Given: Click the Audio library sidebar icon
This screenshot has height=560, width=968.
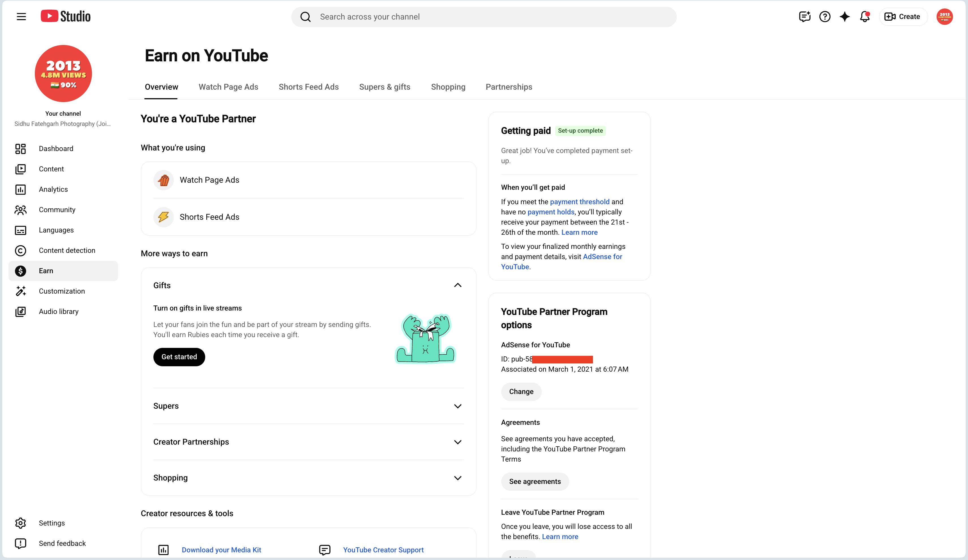Looking at the screenshot, I should 20,311.
